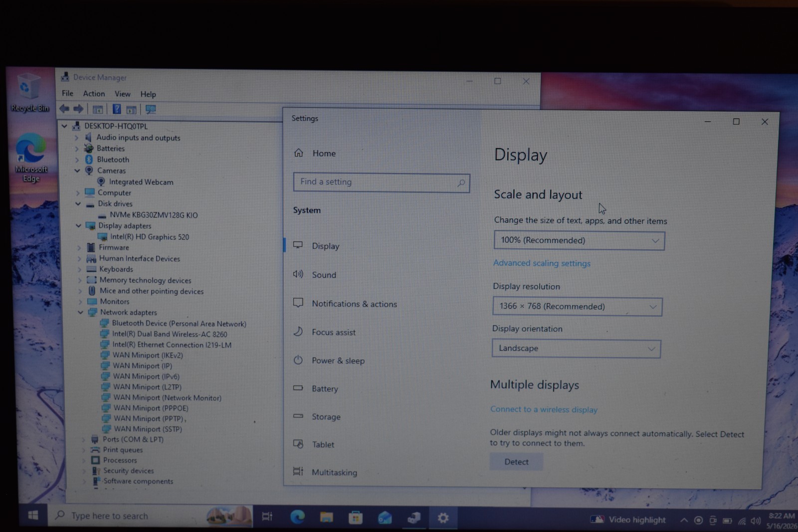Select Intel(R) Ethernet Connection I219-LM

tap(172, 345)
